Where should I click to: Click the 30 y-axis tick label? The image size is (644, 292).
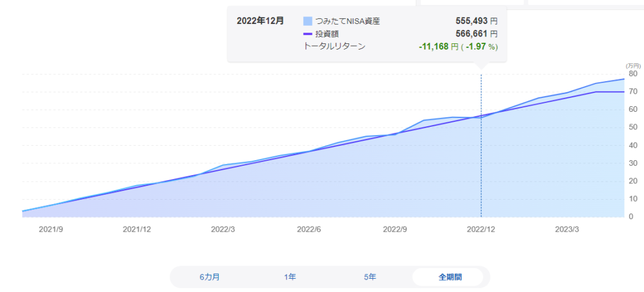coord(633,163)
